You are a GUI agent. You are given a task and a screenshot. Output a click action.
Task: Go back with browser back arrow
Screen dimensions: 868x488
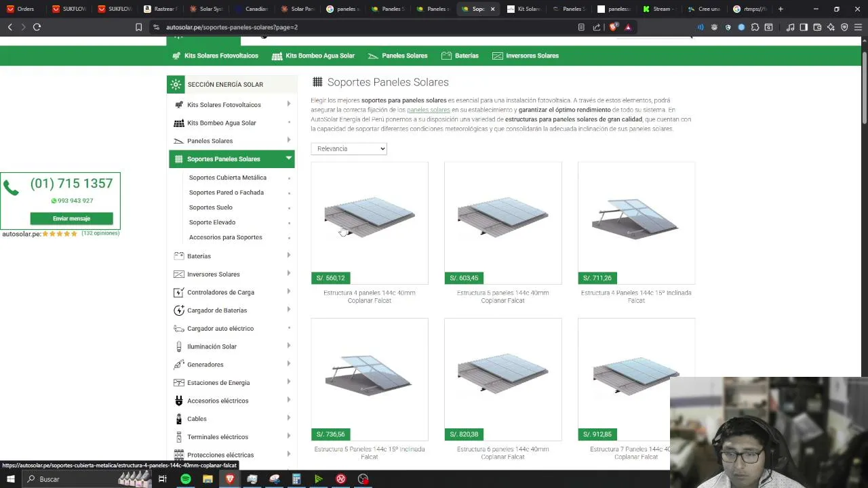point(9,27)
